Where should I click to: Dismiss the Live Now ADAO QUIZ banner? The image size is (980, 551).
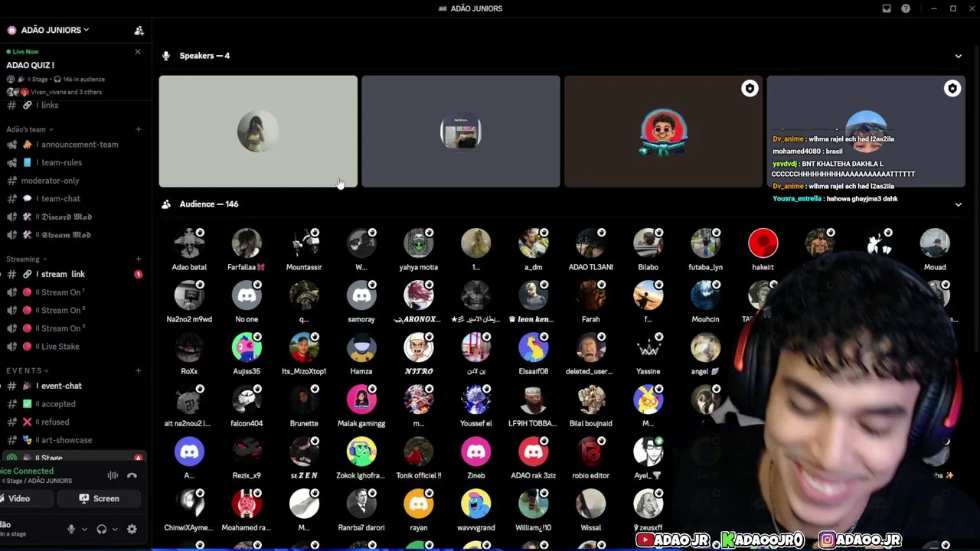(x=138, y=52)
